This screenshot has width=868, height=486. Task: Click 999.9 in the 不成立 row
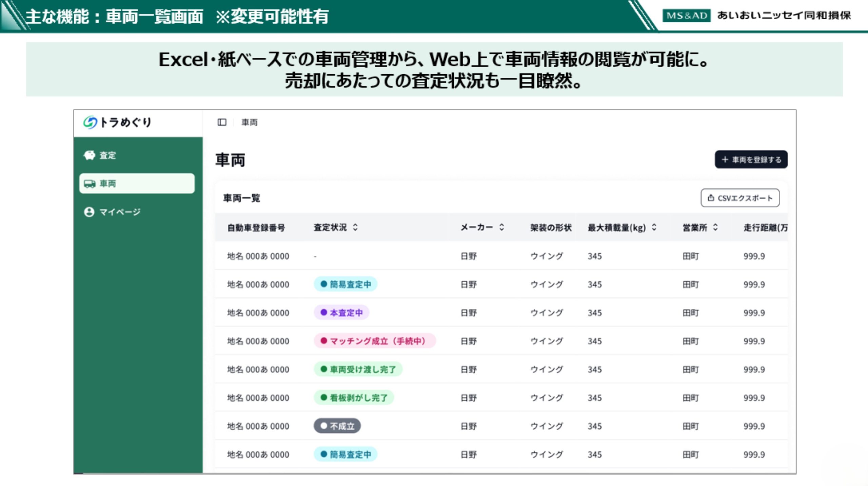[x=754, y=426]
